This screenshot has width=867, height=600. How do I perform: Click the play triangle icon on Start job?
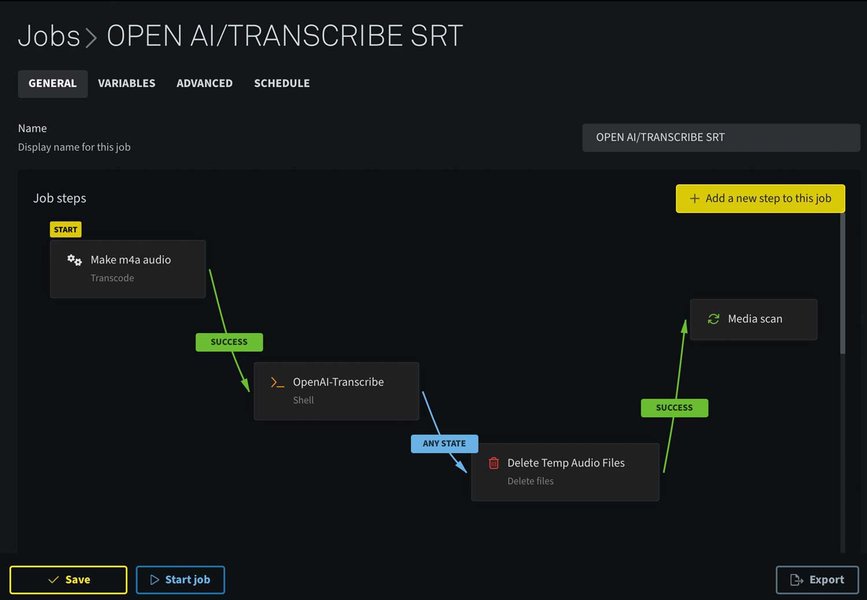point(154,580)
